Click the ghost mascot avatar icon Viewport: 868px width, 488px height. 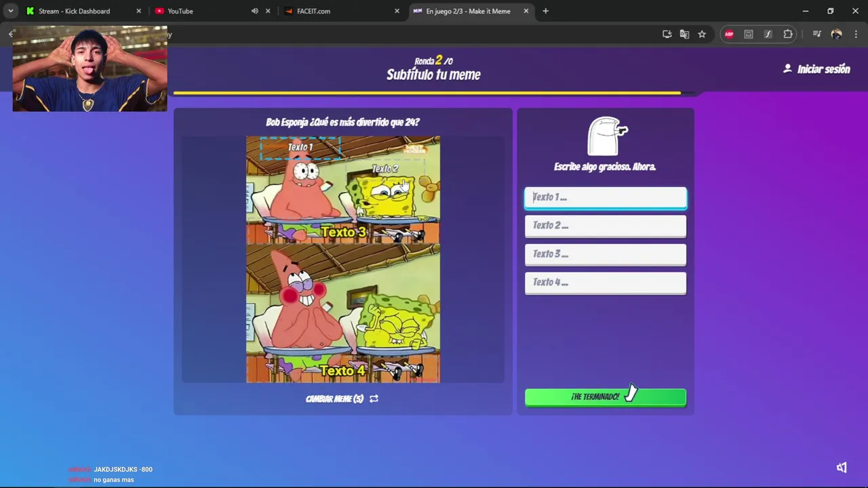(x=607, y=136)
